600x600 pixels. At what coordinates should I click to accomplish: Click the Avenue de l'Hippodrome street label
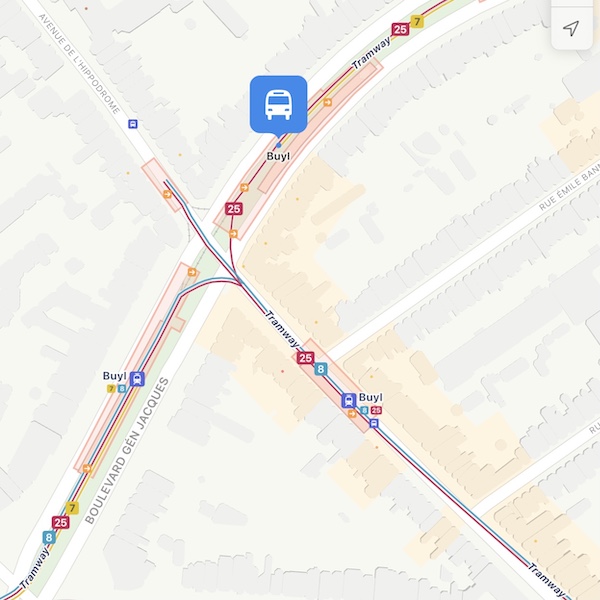[x=79, y=64]
